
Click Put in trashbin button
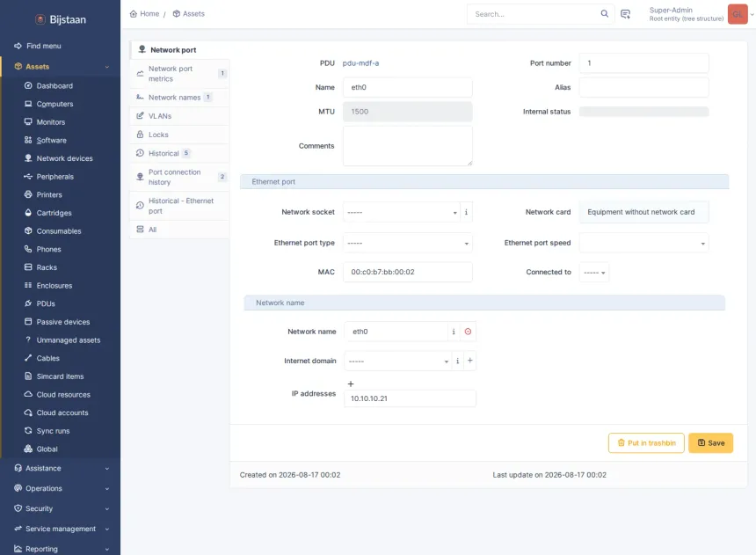click(646, 443)
